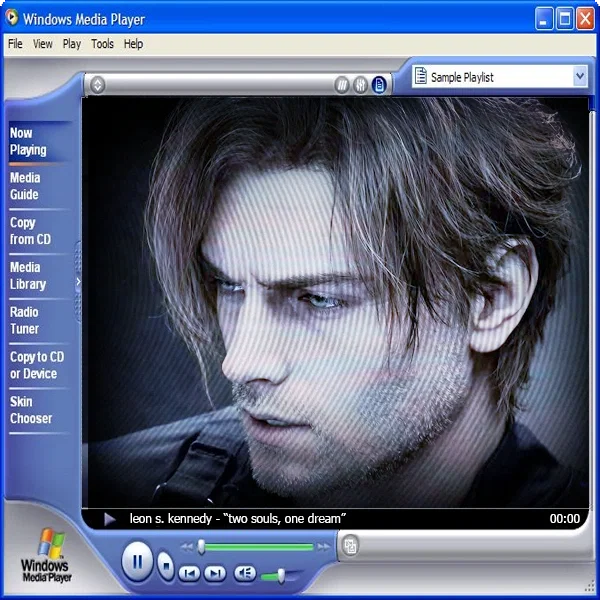Open the Radio Tuner
Viewport: 600px width, 600px height.
click(24, 320)
